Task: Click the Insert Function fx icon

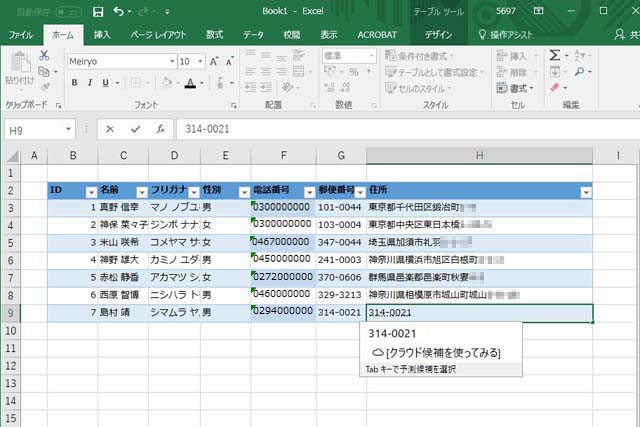Action: point(160,129)
